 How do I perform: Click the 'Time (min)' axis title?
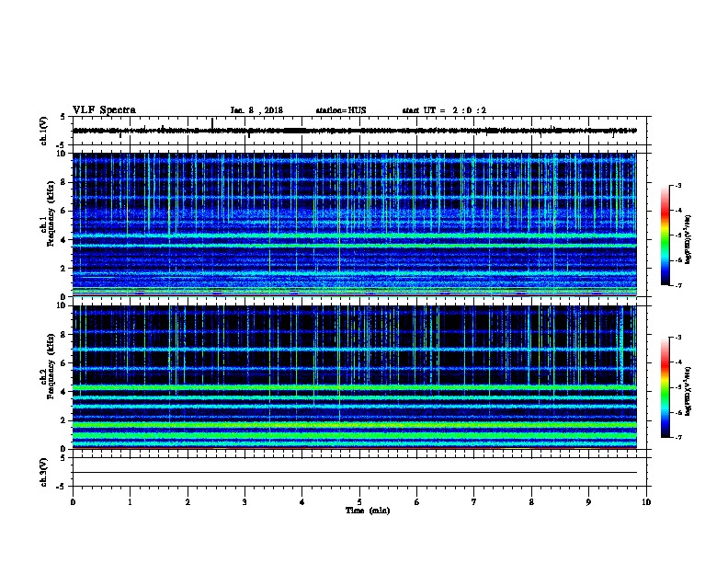368,511
